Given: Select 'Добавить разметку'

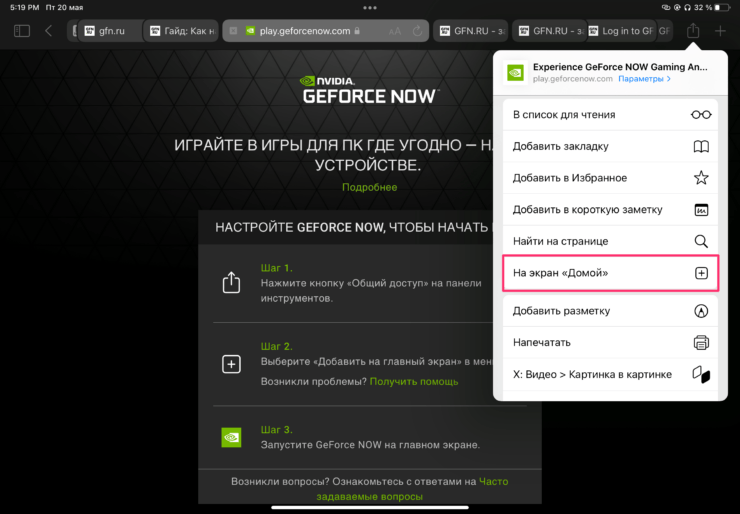Looking at the screenshot, I should pyautogui.click(x=610, y=311).
